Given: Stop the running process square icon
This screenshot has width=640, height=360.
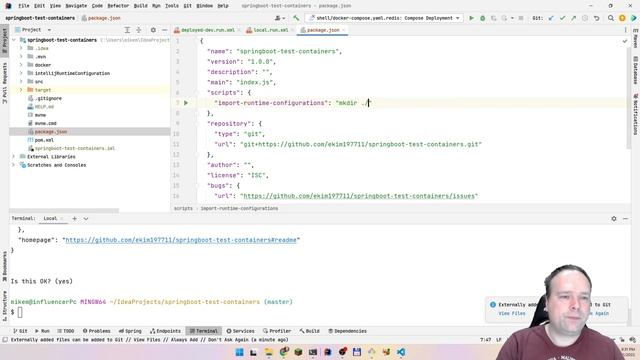Looking at the screenshot, I should (521, 18).
